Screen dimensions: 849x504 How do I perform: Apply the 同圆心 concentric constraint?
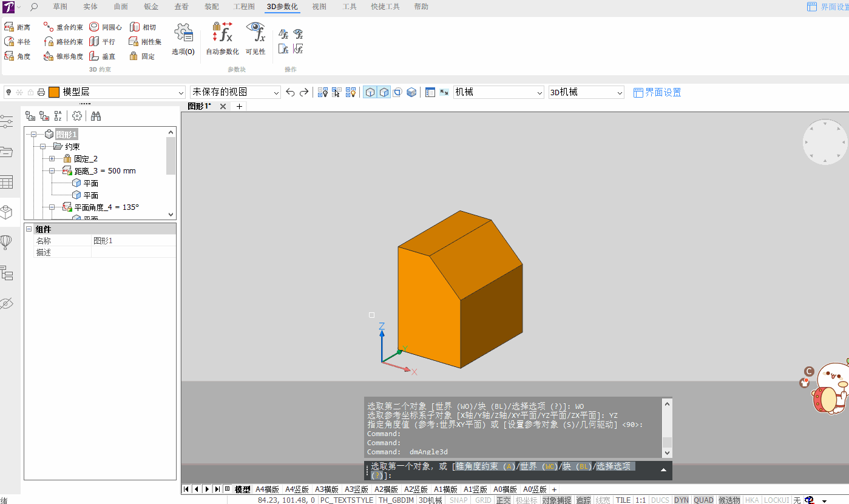point(106,27)
